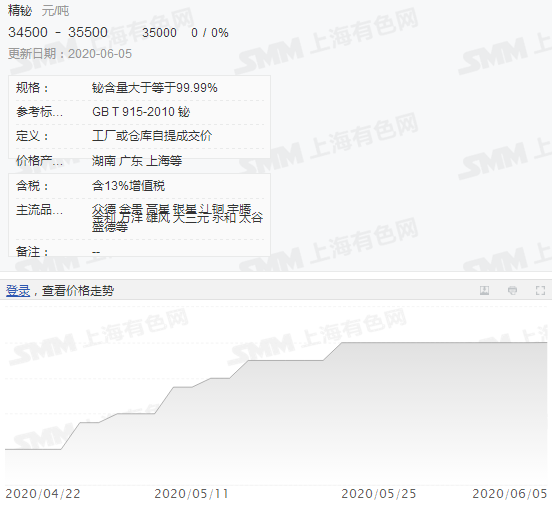
Task: Click the 精铋 product title
Action: point(20,11)
